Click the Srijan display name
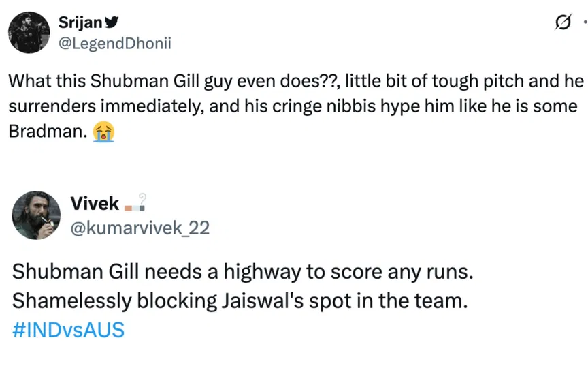The width and height of the screenshot is (588, 368). [x=81, y=22]
